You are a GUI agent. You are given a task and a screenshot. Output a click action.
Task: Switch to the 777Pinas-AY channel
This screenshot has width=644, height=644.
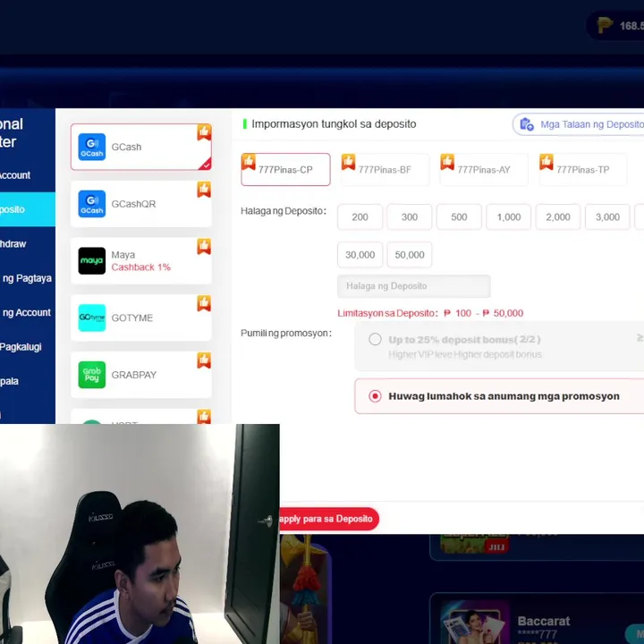click(484, 170)
